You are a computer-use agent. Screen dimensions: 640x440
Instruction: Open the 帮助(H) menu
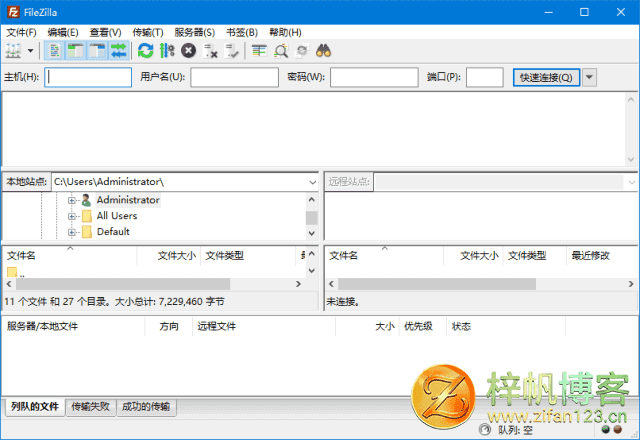[285, 32]
